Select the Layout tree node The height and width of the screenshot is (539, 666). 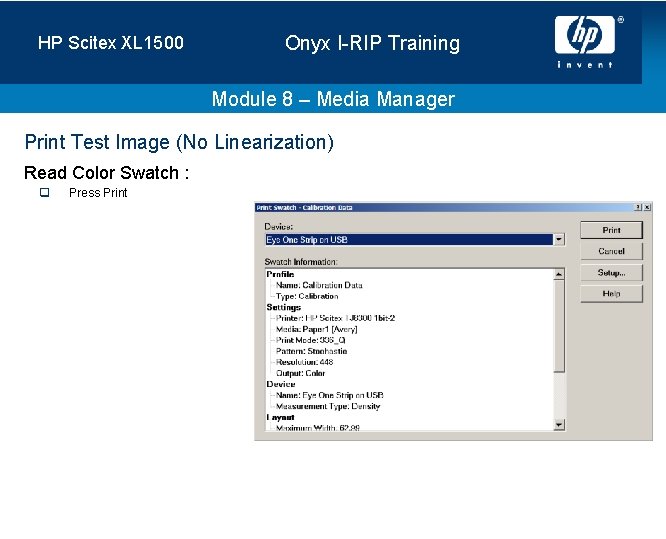(x=280, y=417)
